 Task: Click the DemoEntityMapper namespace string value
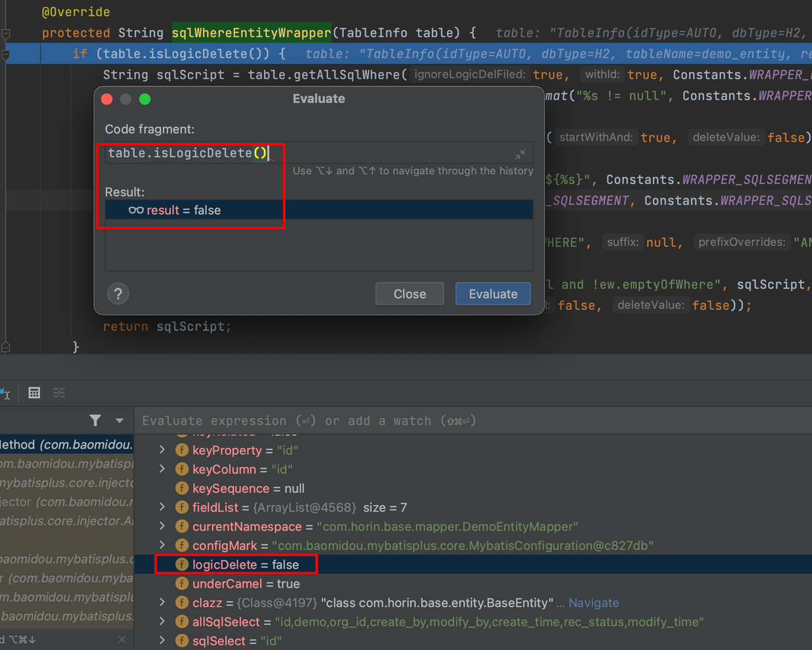tap(447, 526)
